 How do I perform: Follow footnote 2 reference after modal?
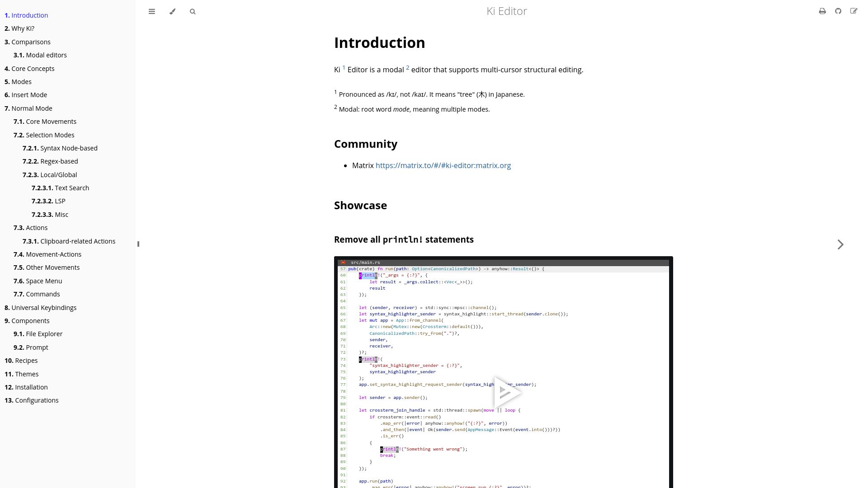coord(407,68)
